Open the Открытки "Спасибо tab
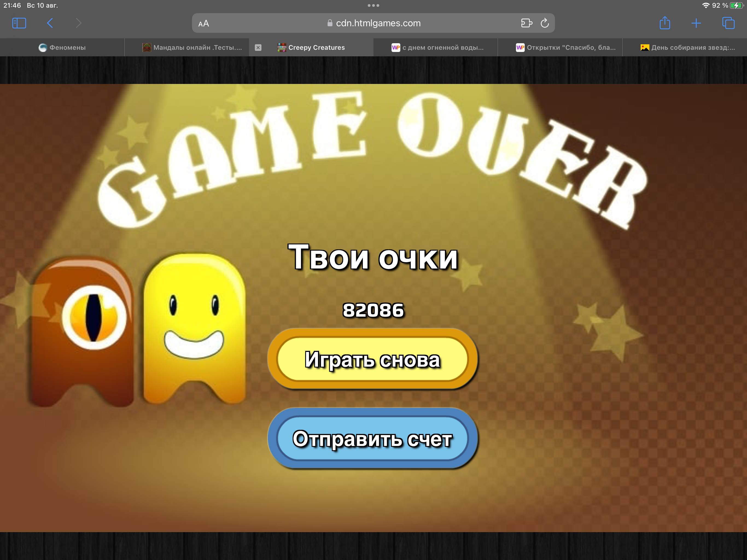This screenshot has width=747, height=560. click(x=560, y=48)
